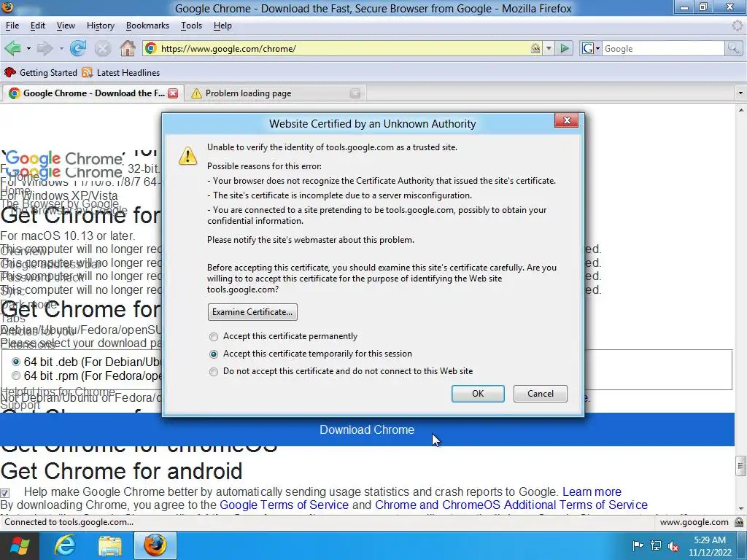This screenshot has width=747, height=560.
Task: Open the Edit menu
Action: (x=38, y=26)
